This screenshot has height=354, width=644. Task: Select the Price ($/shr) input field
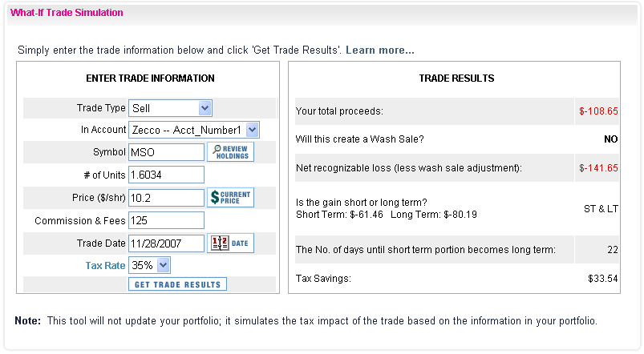click(166, 198)
